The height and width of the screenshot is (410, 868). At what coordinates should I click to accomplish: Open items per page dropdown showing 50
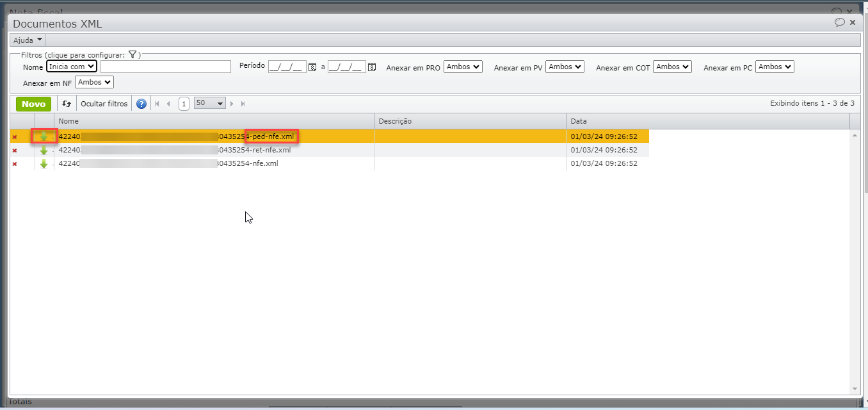[210, 103]
